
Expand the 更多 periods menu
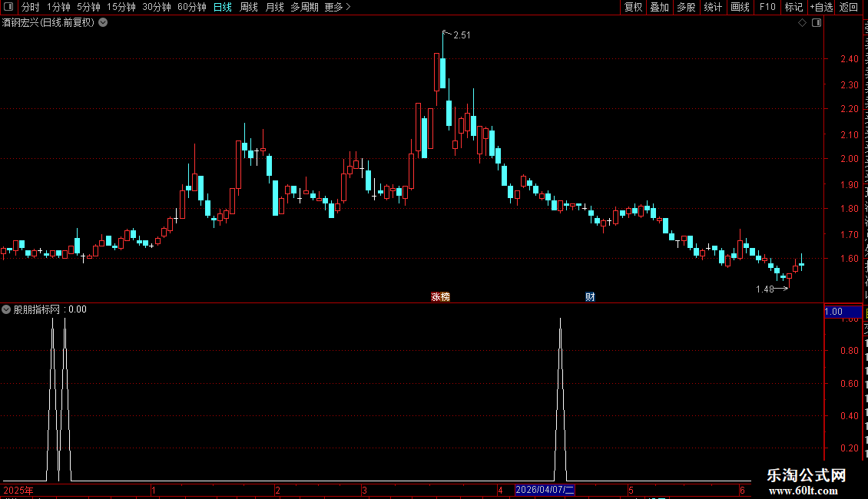338,7
